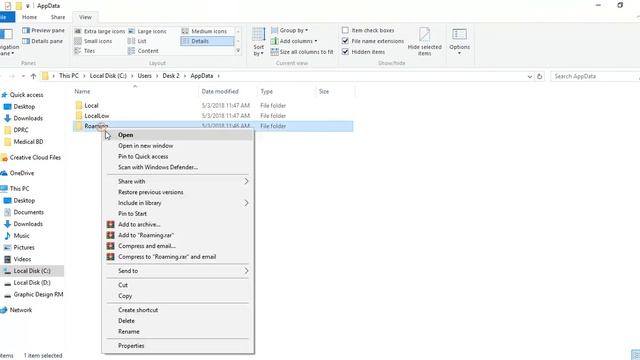The width and height of the screenshot is (640, 360).
Task: Expand the layout gallery more arrow
Action: pyautogui.click(x=238, y=51)
